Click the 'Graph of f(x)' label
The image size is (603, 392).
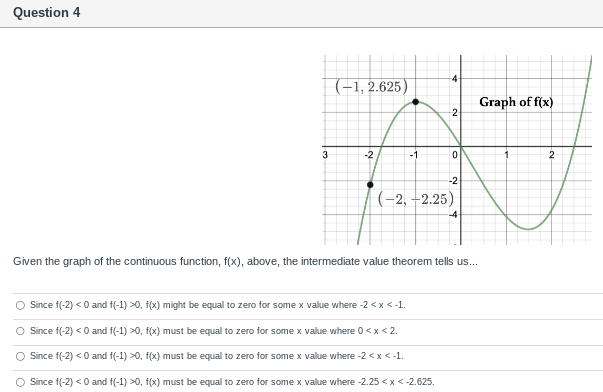pyautogui.click(x=516, y=102)
